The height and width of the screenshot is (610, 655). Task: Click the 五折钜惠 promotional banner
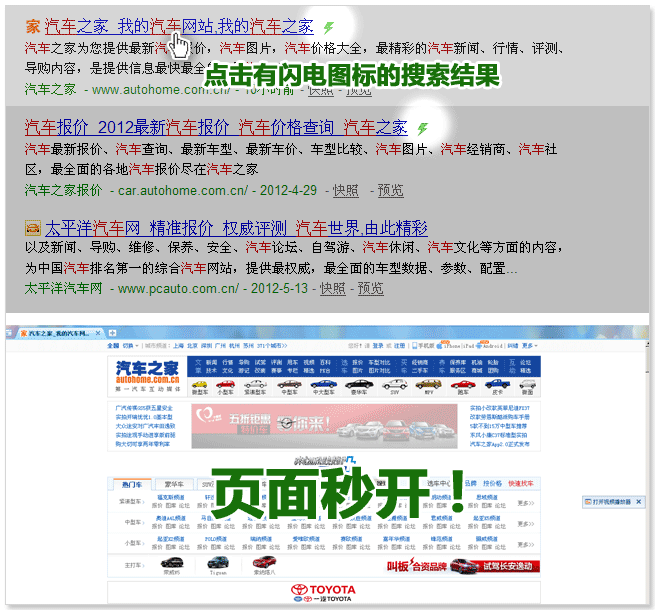pyautogui.click(x=324, y=426)
